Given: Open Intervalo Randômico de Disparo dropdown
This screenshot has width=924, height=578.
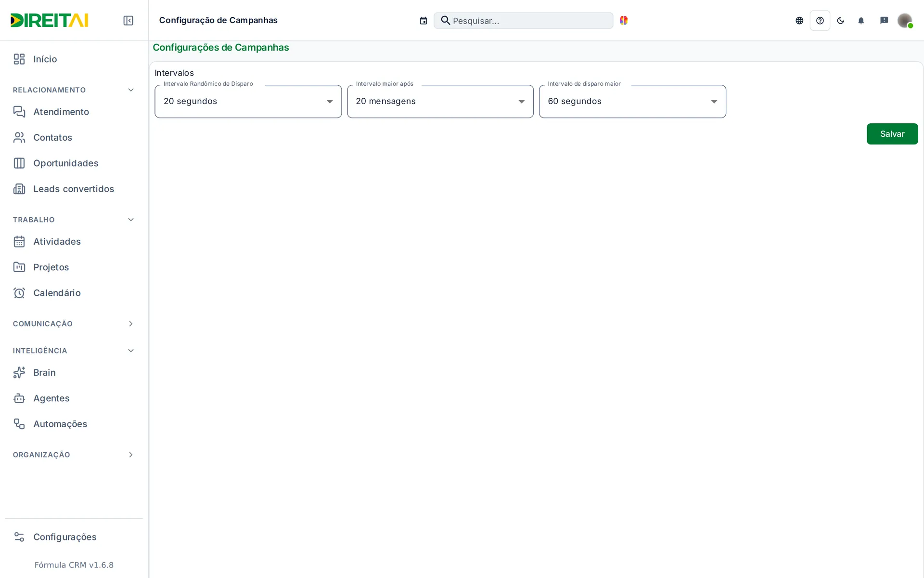Looking at the screenshot, I should pos(248,101).
